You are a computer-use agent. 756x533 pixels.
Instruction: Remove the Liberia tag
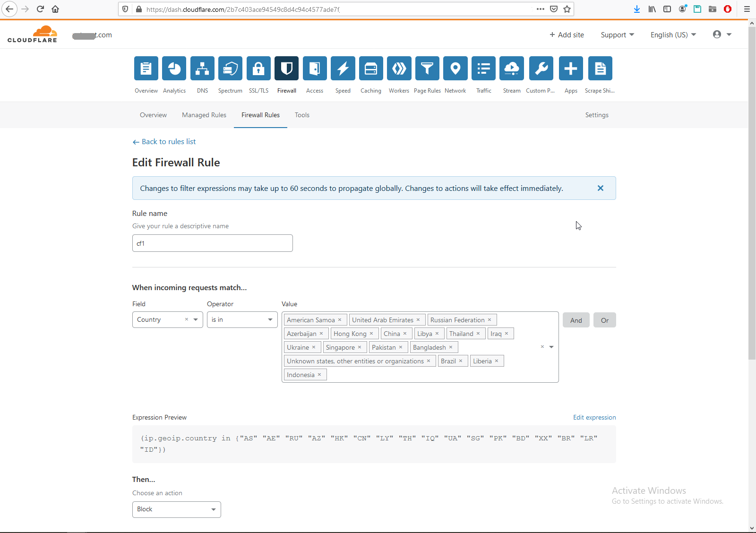497,361
